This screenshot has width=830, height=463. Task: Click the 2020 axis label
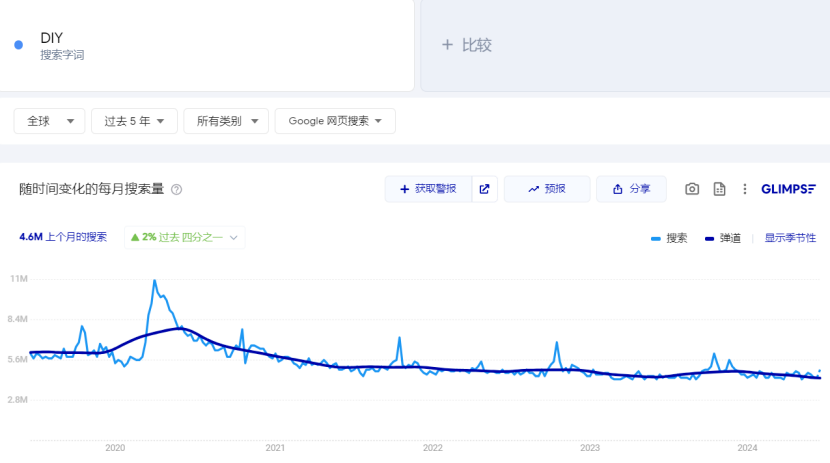click(x=115, y=448)
